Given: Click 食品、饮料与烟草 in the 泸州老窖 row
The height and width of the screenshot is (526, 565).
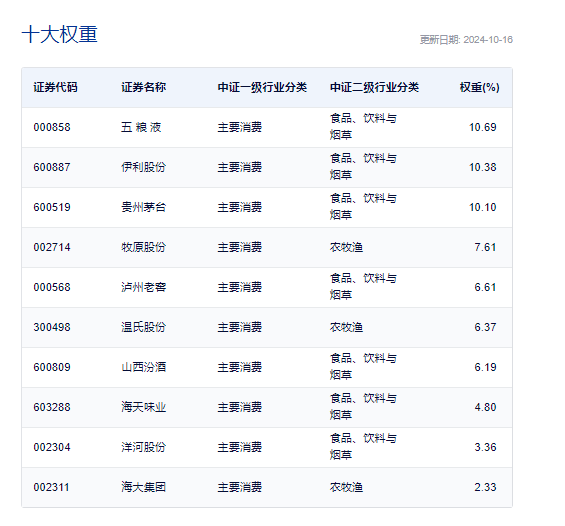Looking at the screenshot, I should point(363,286).
